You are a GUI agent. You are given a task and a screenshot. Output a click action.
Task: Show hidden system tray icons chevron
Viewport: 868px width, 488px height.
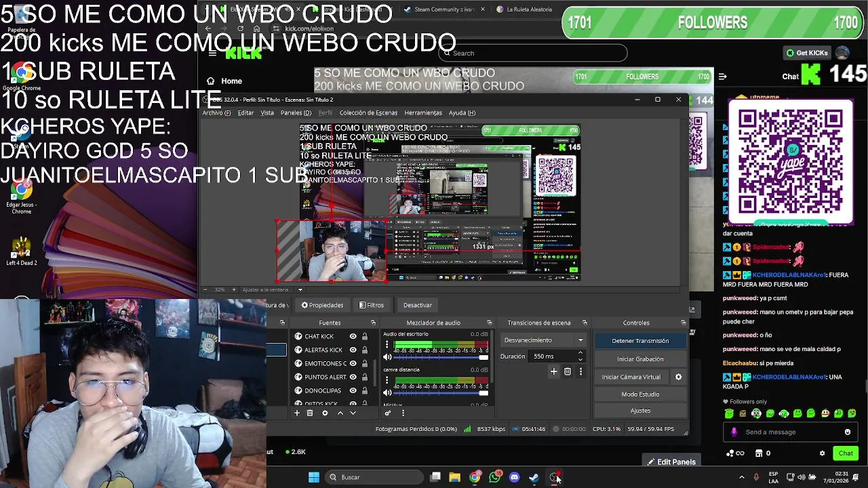point(741,477)
